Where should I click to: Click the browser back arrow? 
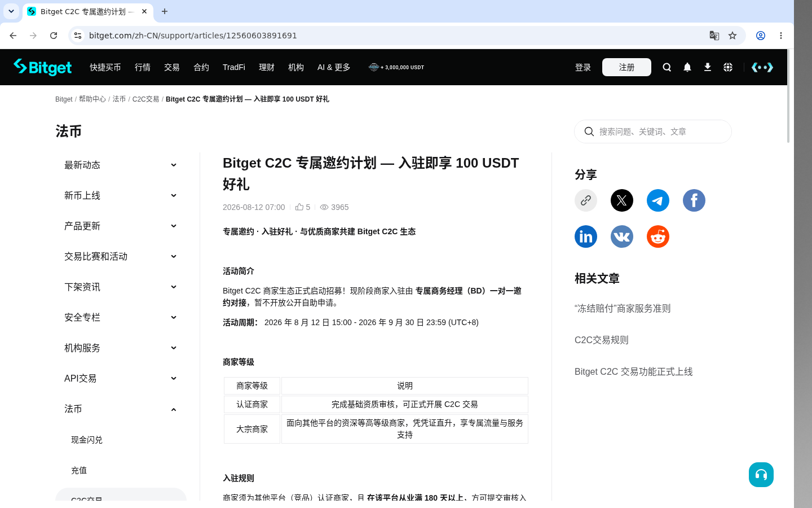pos(13,36)
